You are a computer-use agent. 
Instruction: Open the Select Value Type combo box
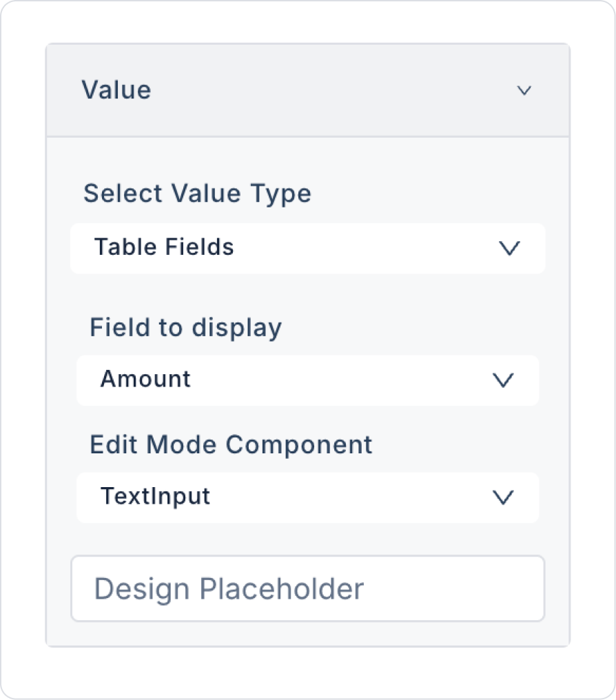[x=307, y=248]
